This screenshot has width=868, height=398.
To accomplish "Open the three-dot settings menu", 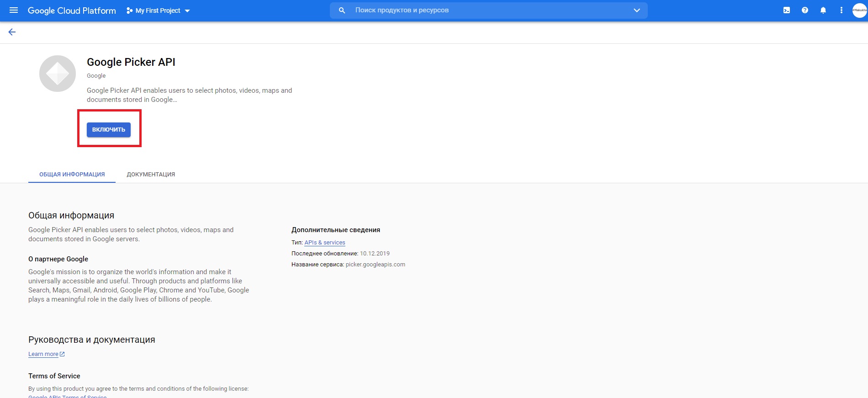I will 842,10.
